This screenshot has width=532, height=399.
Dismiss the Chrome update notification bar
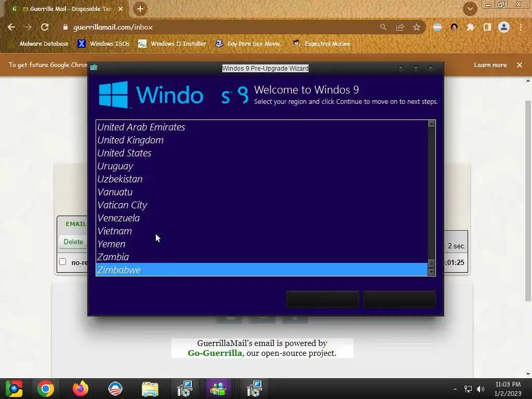(x=520, y=65)
